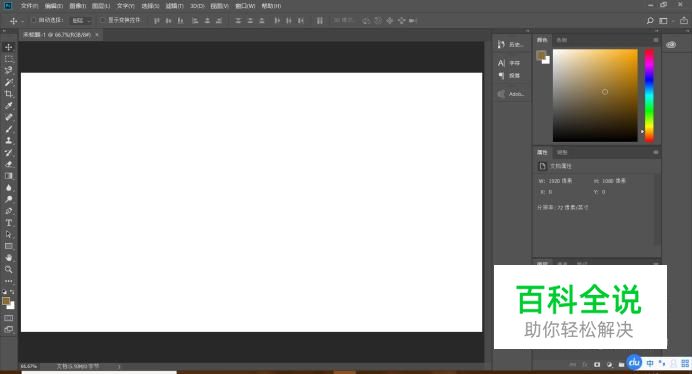Click the zoom percentage field in status bar
692x374 pixels.
click(x=29, y=366)
